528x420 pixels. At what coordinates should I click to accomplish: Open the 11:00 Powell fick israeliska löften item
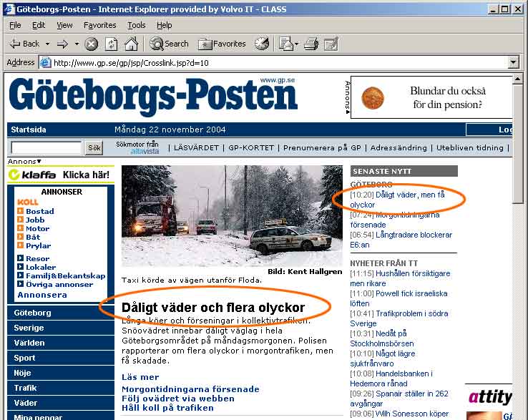[x=399, y=298]
